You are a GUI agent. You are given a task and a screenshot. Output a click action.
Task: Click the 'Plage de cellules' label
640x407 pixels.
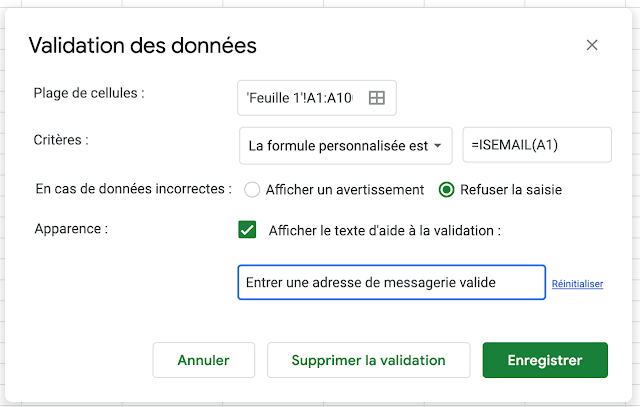pos(89,94)
